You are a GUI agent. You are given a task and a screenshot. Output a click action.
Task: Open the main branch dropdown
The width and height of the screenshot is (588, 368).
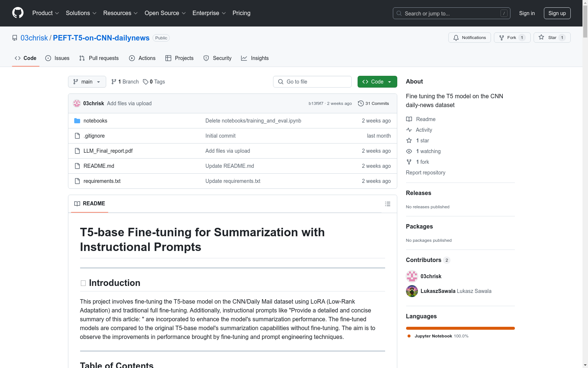(x=87, y=82)
